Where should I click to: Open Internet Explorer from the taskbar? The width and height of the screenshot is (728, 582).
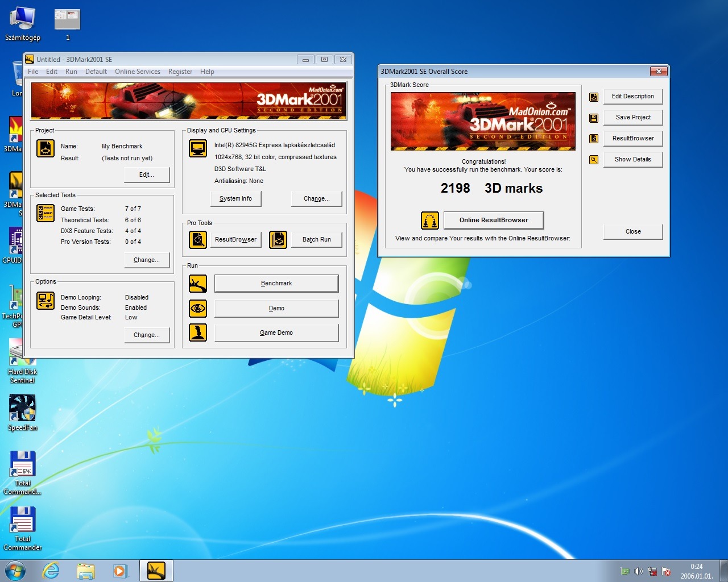(x=51, y=571)
